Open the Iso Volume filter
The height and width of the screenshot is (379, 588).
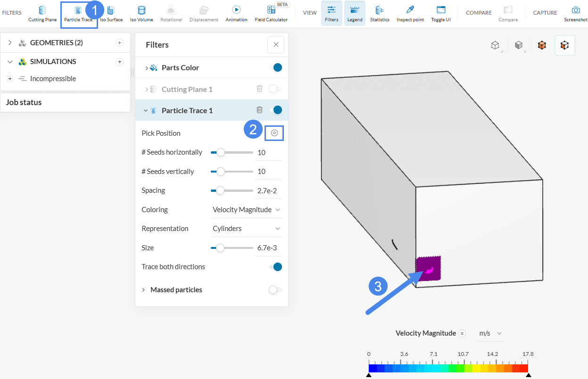click(141, 13)
